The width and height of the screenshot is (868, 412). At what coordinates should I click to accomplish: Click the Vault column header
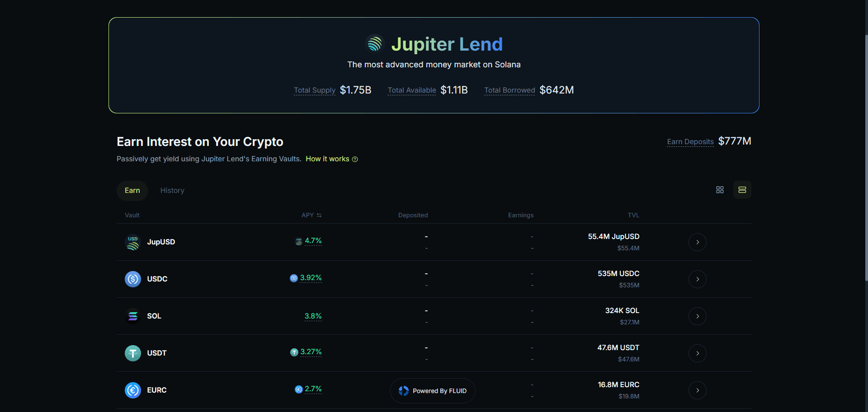[x=132, y=215]
